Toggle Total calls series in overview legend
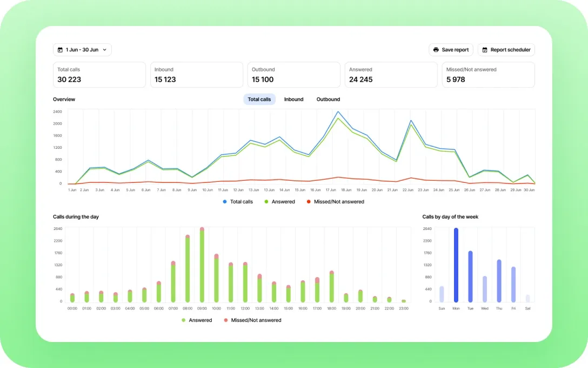The height and width of the screenshot is (368, 588). tap(238, 202)
